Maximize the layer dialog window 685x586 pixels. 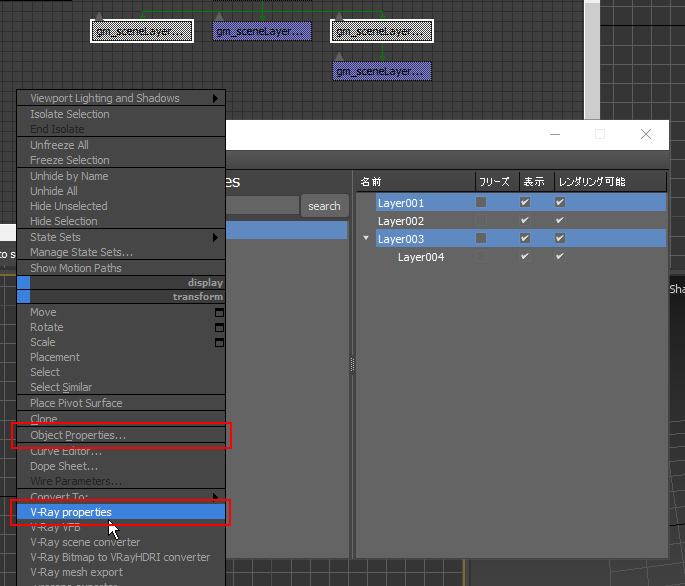coord(600,134)
